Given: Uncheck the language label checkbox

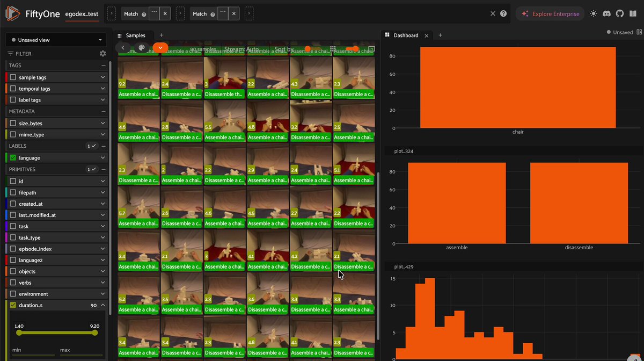Looking at the screenshot, I should pyautogui.click(x=13, y=158).
